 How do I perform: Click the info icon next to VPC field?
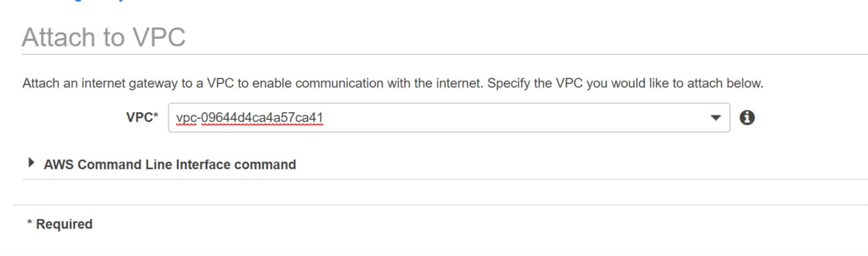(x=747, y=118)
